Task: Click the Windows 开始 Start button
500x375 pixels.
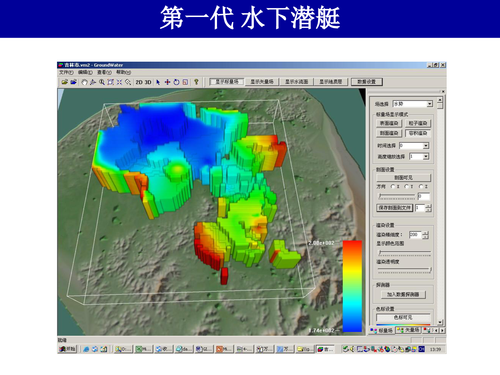Action: click(x=68, y=349)
